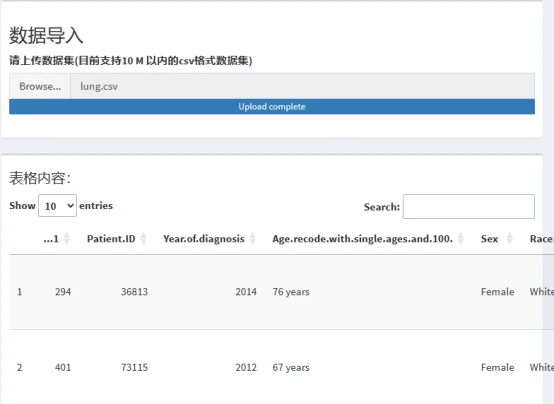The width and height of the screenshot is (554, 404).
Task: Click the Browse... file upload button
Action: pyautogui.click(x=40, y=86)
